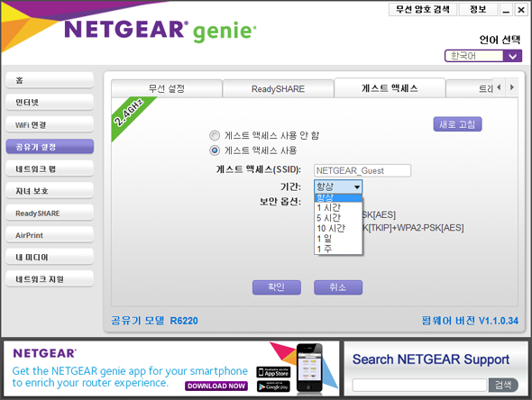
Task: Switch to the 무선 설정 tab
Action: tap(167, 89)
